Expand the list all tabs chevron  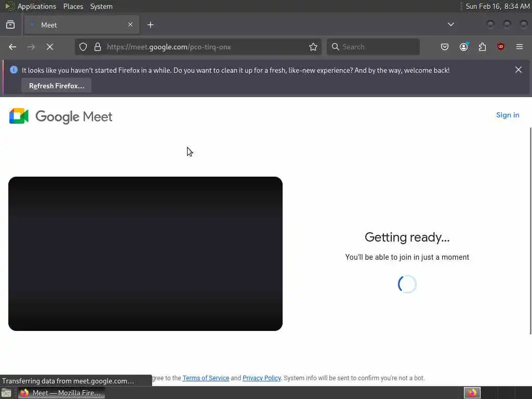tap(451, 24)
